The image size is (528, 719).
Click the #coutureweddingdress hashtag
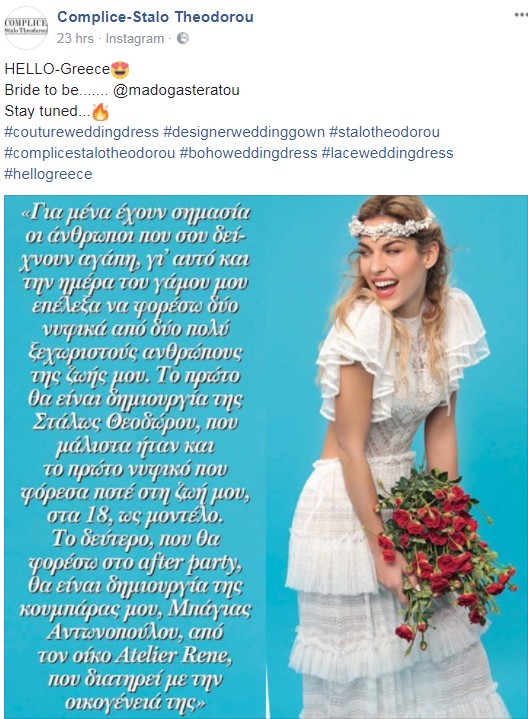[81, 132]
